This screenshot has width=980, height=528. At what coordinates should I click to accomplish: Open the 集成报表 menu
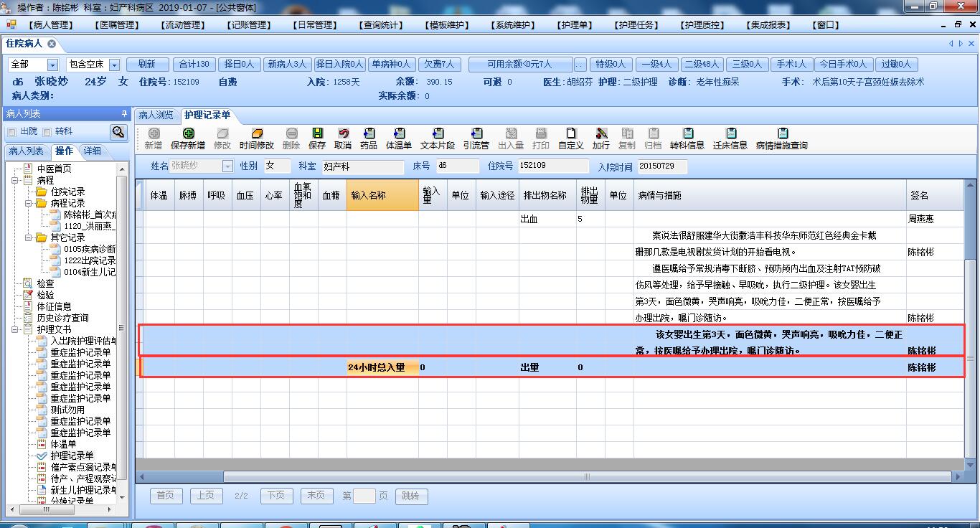[x=768, y=25]
